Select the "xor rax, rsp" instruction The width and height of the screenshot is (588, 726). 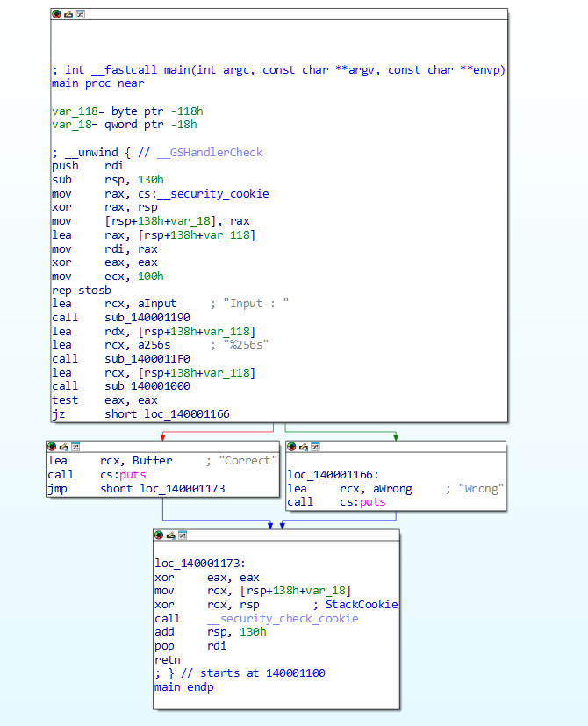pyautogui.click(x=104, y=207)
